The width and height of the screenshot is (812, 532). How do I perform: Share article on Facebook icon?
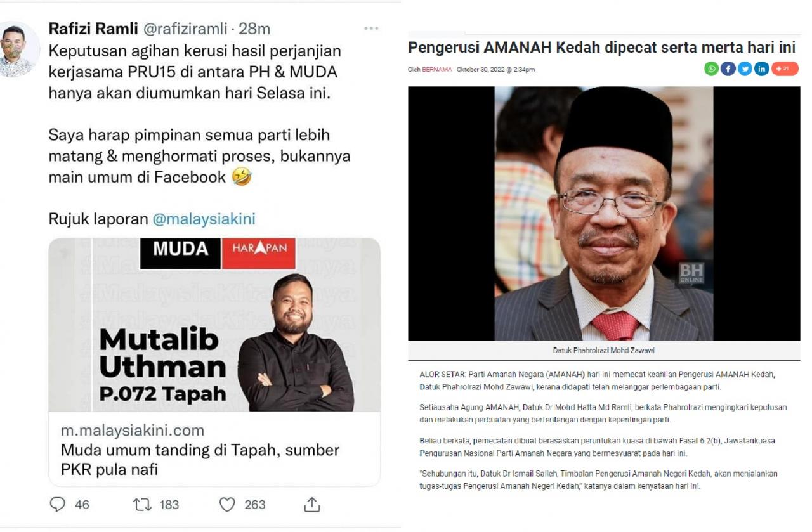pos(728,69)
